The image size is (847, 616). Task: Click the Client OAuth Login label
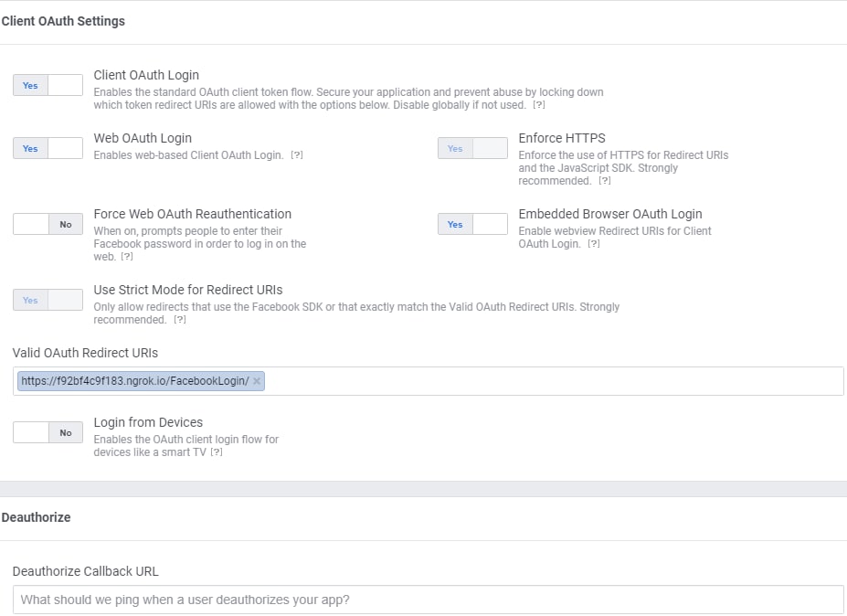146,75
